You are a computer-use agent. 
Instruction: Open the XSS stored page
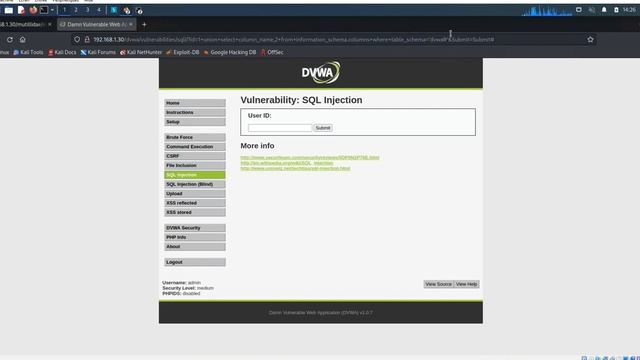(x=195, y=213)
